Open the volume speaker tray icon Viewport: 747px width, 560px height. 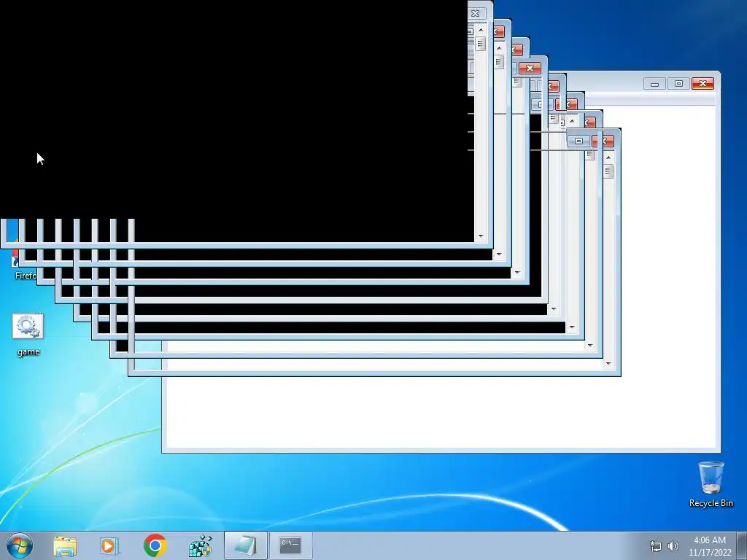point(673,546)
